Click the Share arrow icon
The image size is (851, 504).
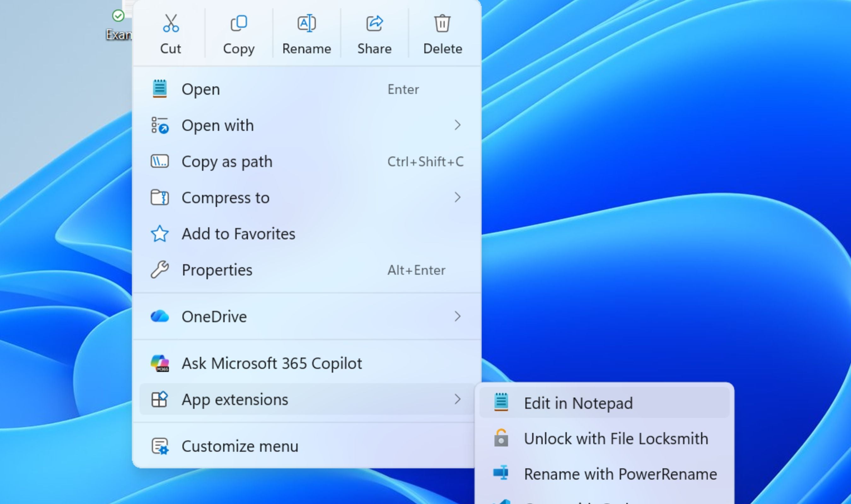tap(375, 23)
